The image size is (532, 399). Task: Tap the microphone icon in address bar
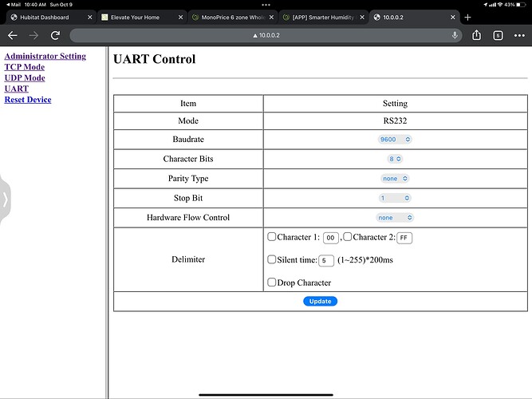455,35
